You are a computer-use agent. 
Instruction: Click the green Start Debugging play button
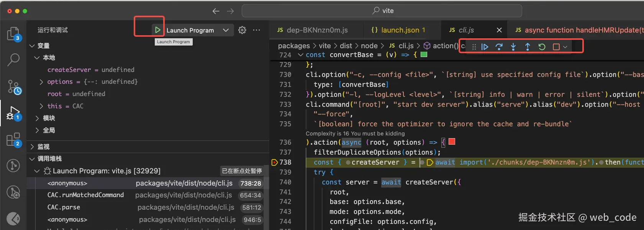pos(157,30)
